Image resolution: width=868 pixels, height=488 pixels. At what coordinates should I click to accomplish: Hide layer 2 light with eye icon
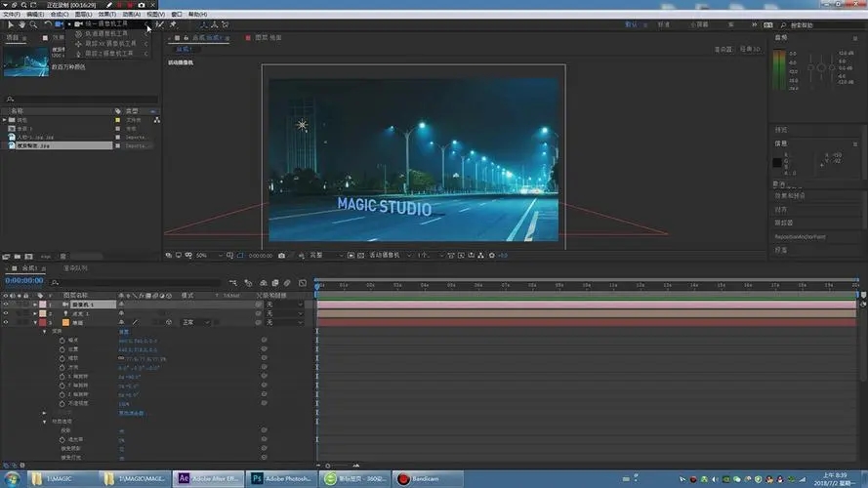click(6, 313)
